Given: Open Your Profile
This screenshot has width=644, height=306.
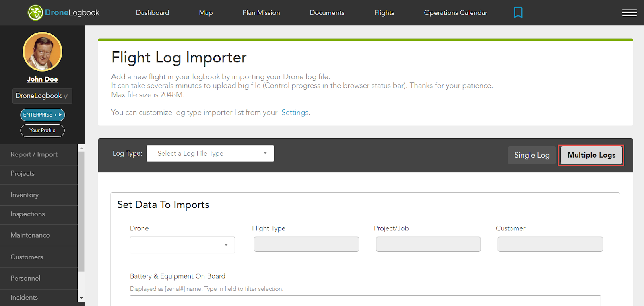Looking at the screenshot, I should (x=42, y=130).
